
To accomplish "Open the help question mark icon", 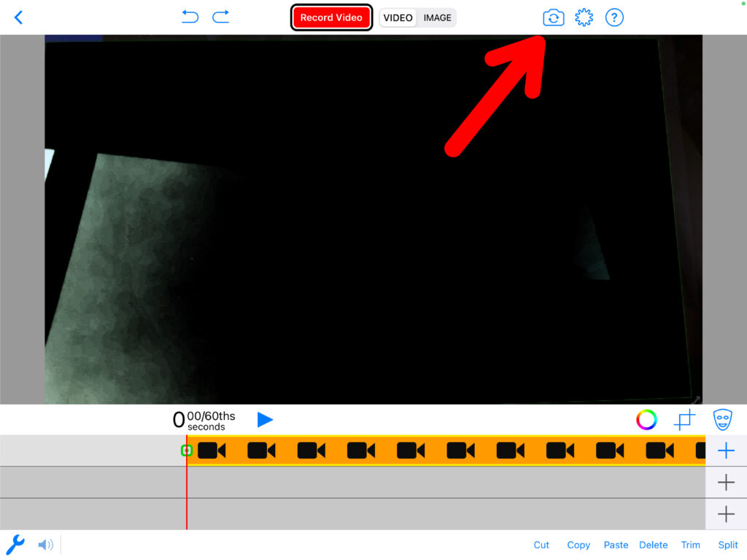I will point(614,17).
